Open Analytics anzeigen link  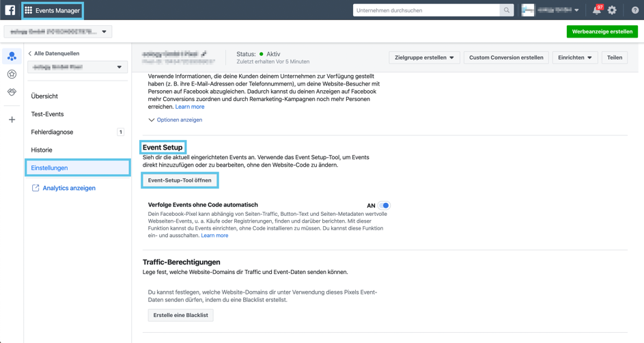tap(69, 188)
